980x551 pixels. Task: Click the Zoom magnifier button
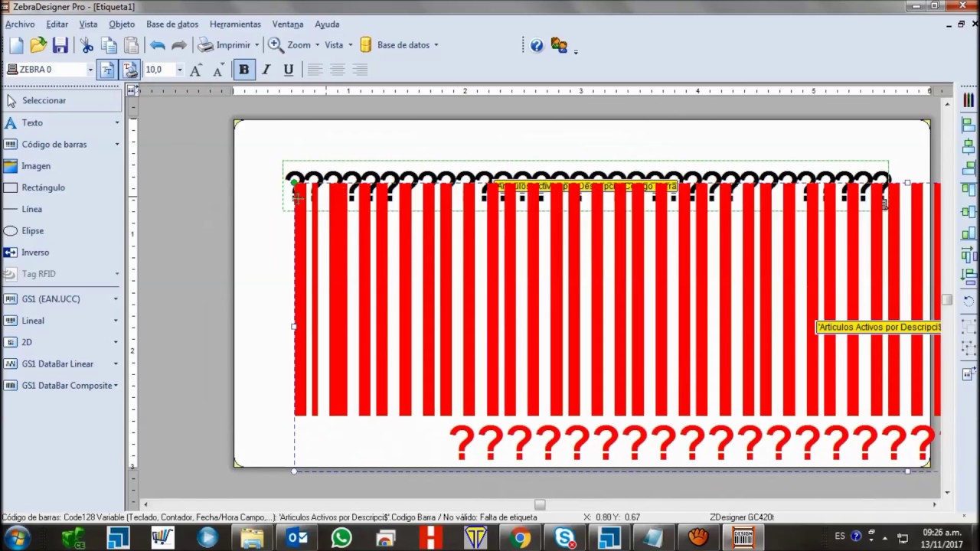pyautogui.click(x=289, y=45)
